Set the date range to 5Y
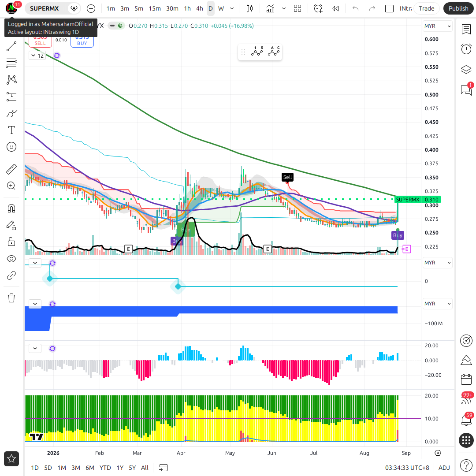Viewport: 476px width, 476px height. point(132,468)
